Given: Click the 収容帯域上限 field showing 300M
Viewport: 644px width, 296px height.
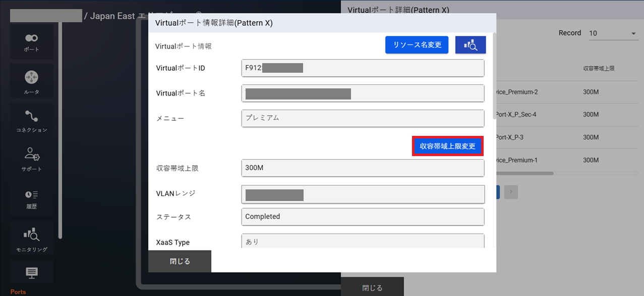Looking at the screenshot, I should pyautogui.click(x=363, y=168).
